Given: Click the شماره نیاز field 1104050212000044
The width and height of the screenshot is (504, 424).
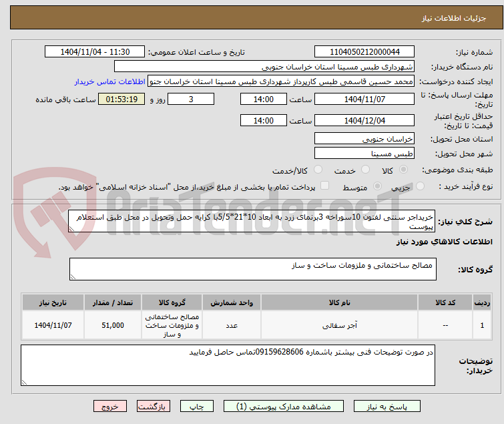Looking at the screenshot, I should click(364, 52).
